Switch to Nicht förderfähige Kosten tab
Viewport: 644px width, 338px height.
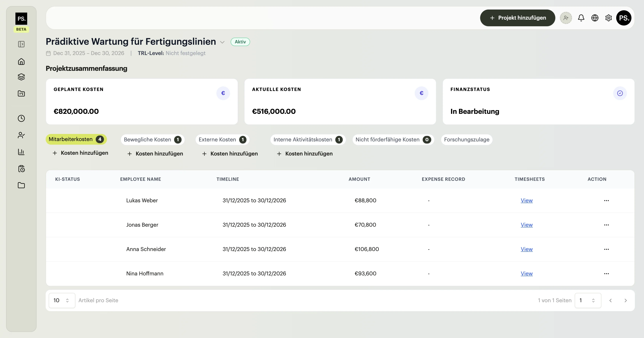tap(393, 140)
